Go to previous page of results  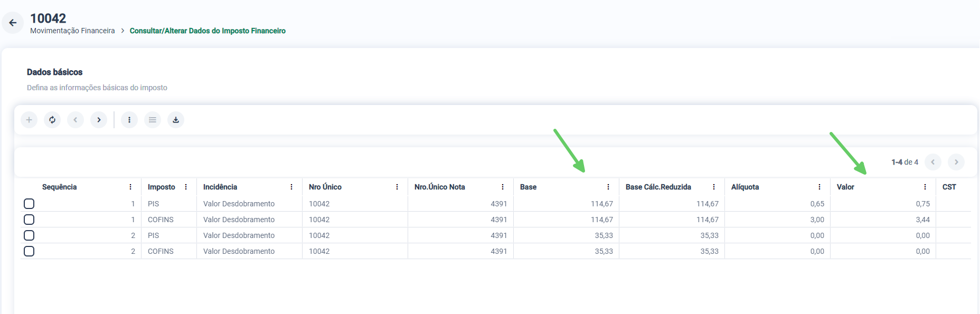933,162
